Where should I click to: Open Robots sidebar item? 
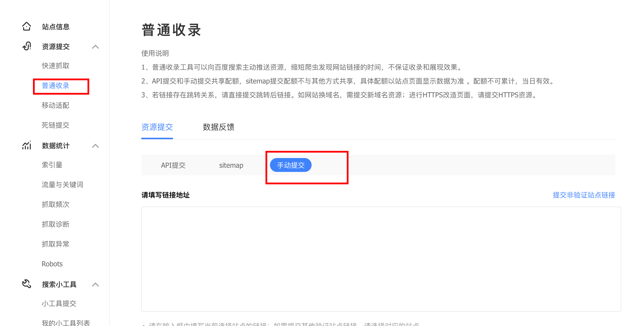coord(52,264)
